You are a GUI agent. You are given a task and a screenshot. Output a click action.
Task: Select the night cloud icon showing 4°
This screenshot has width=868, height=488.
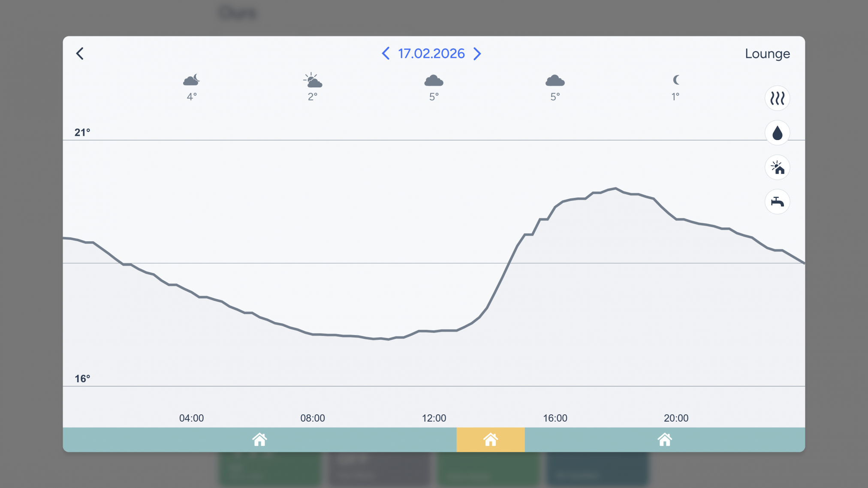click(191, 81)
